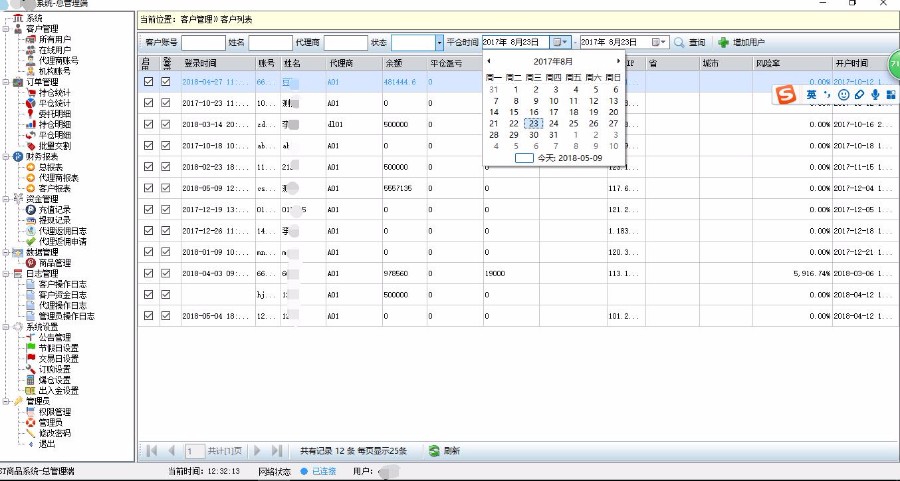Screen dimensions: 900x481
Task: Open 机构账号 in the tree
Action: (55, 71)
